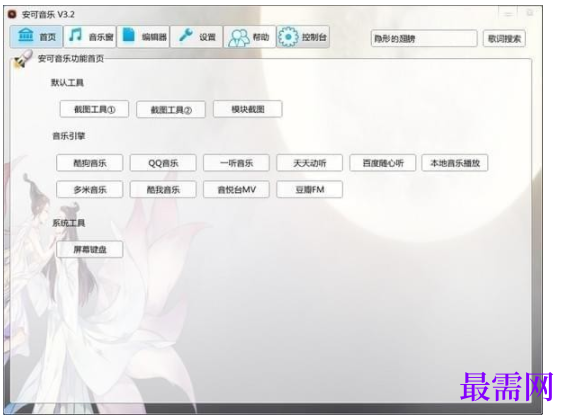Click the gear icon for 控制台
The width and height of the screenshot is (572, 418).
288,37
